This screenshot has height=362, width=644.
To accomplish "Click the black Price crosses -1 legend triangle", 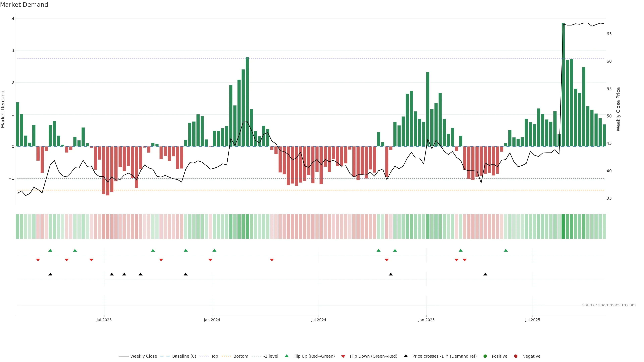I will (x=406, y=356).
